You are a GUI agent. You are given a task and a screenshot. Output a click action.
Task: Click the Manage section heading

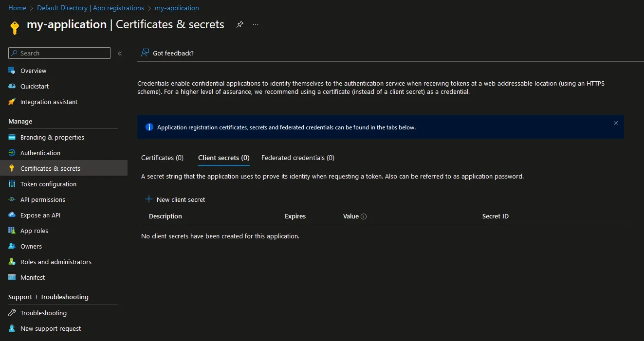(x=20, y=121)
